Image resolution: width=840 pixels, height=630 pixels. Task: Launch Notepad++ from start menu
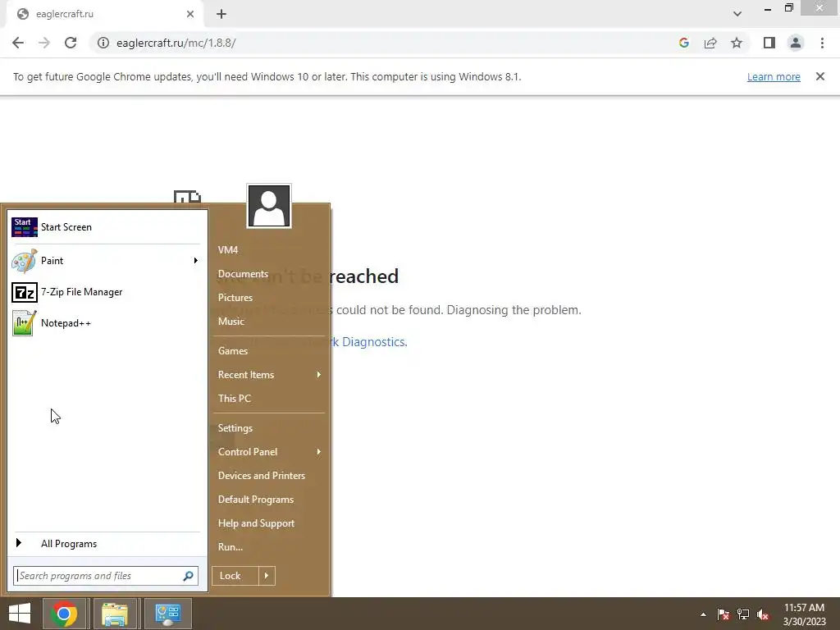tap(106, 323)
